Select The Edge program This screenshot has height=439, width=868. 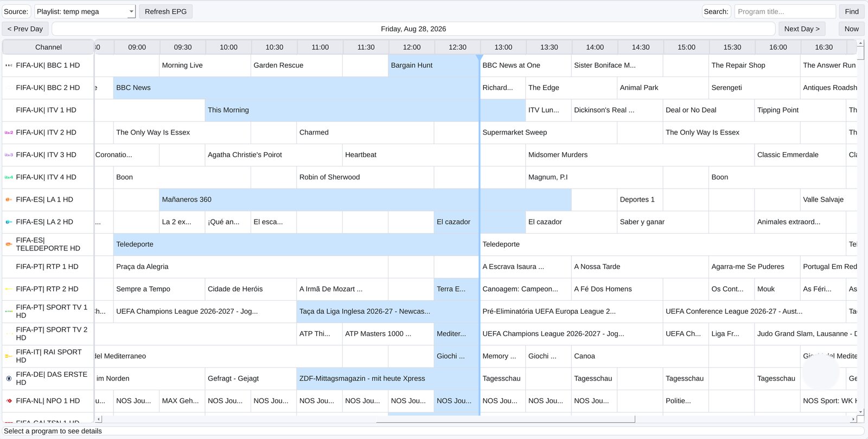(571, 88)
